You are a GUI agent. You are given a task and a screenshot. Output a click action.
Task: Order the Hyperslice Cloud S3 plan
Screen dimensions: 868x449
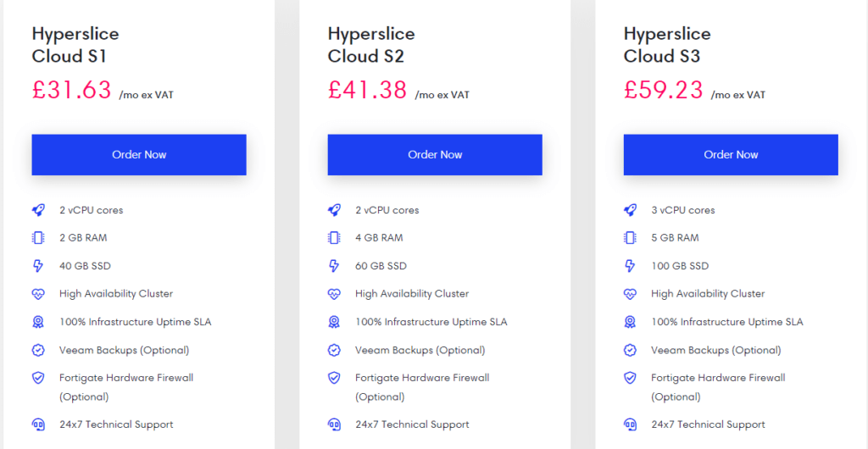point(731,155)
